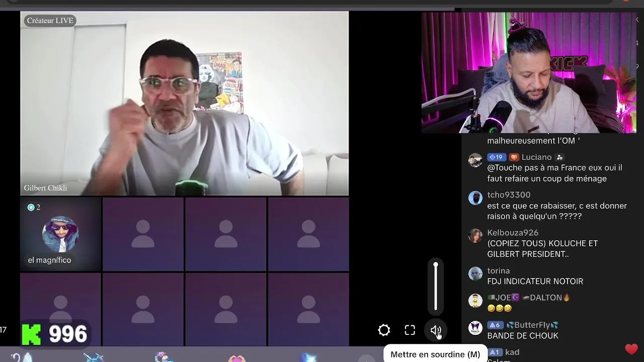Click the '@Touche pas à ma France' message
The width and height of the screenshot is (644, 362).
coord(554,173)
